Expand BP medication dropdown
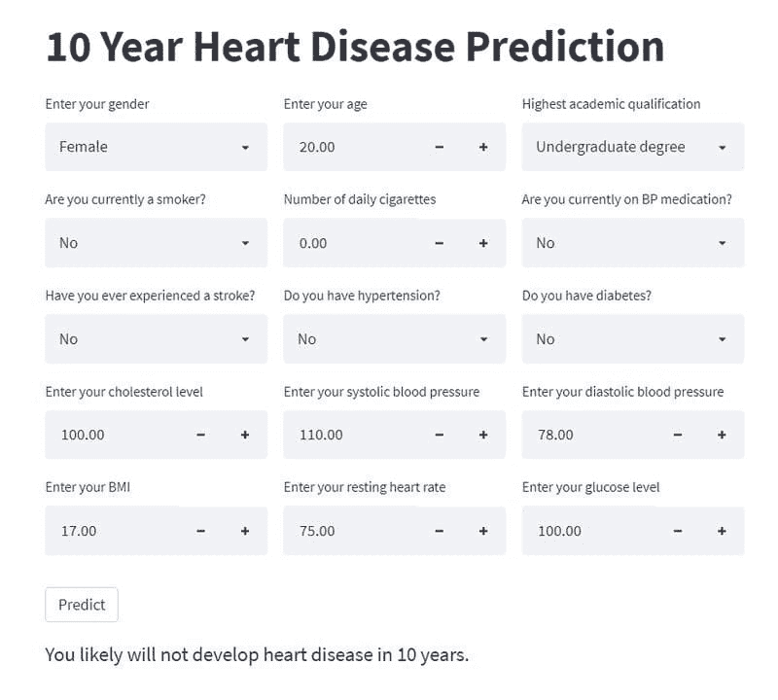This screenshot has width=778, height=700. [632, 243]
